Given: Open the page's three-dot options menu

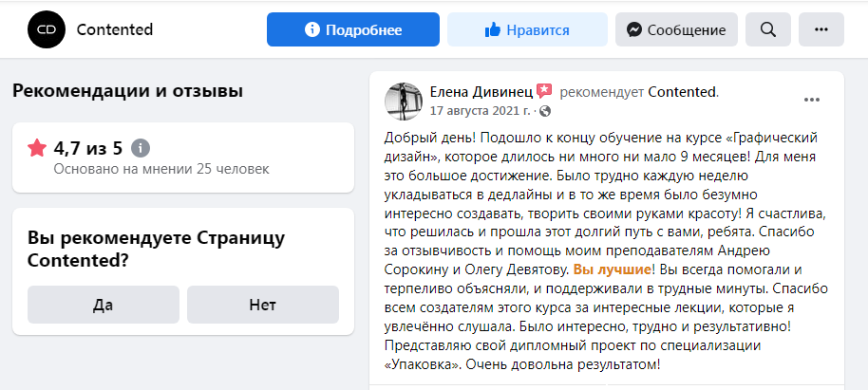Looking at the screenshot, I should (x=821, y=29).
